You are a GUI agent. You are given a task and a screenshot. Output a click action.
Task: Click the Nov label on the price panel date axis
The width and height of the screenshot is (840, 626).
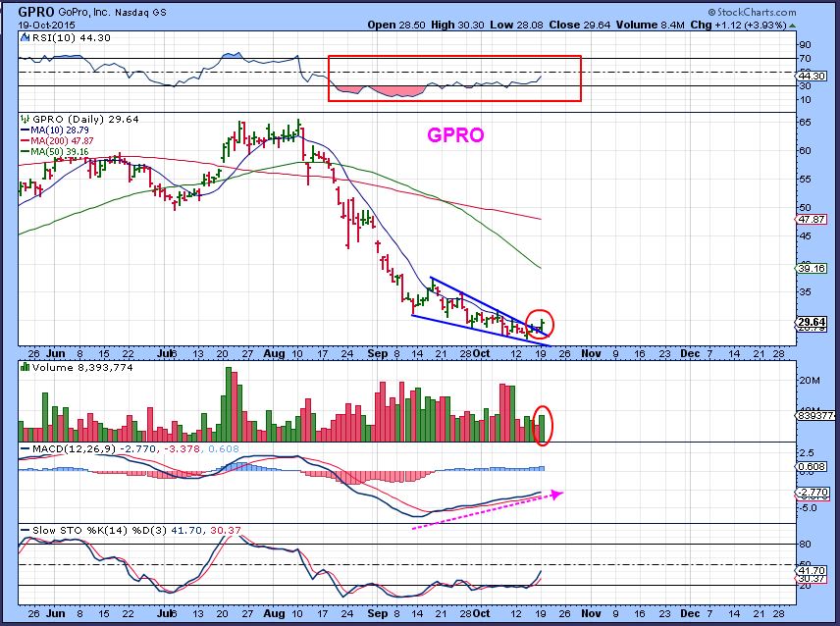click(x=591, y=353)
